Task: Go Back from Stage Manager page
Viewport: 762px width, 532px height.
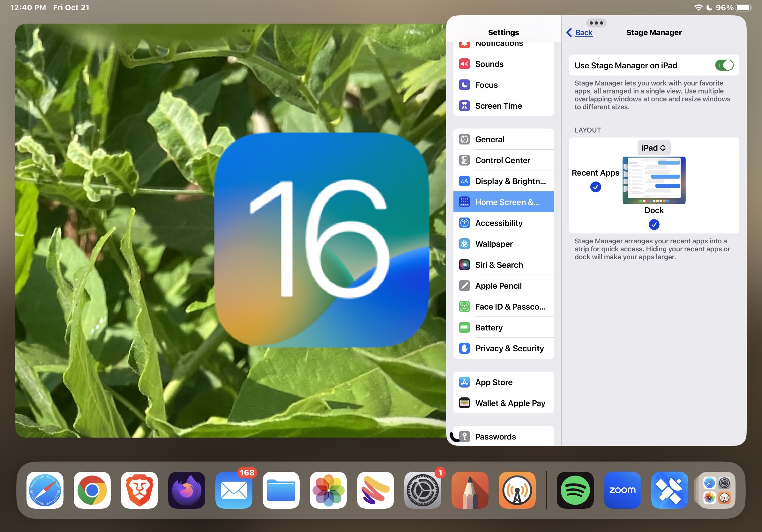Action: tap(579, 33)
